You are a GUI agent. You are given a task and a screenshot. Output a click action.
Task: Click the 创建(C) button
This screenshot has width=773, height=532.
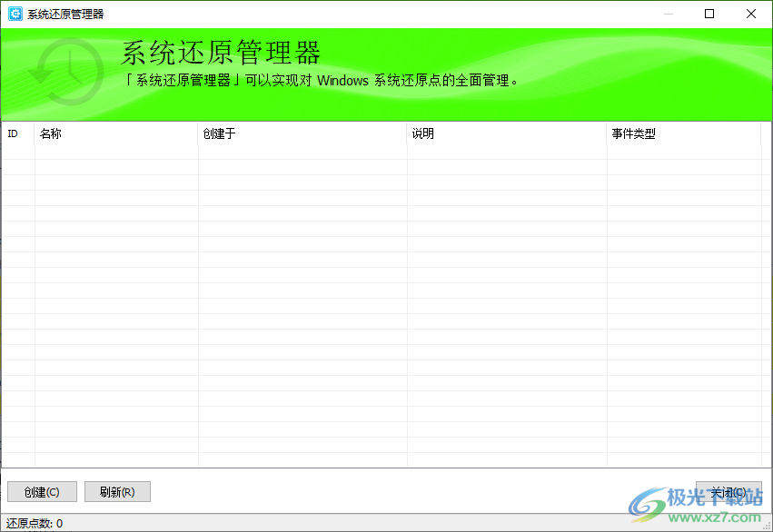pos(42,492)
